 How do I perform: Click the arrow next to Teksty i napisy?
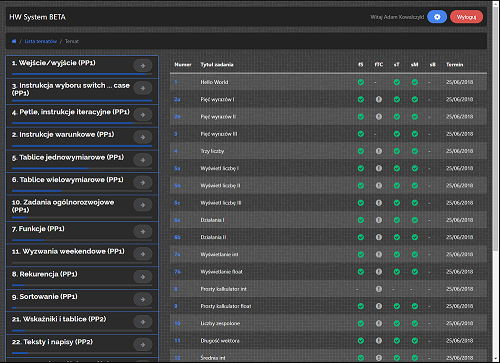(143, 345)
